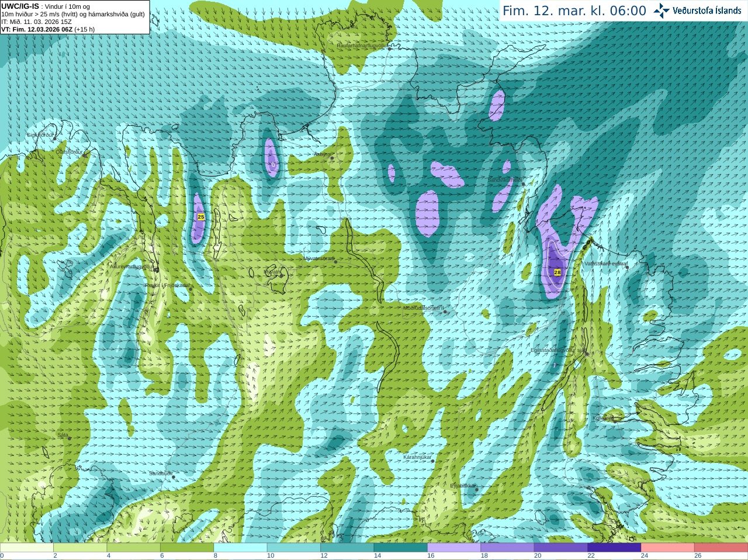Pick the 18–20 m/s light purple swatch
Screen dimensions: 748x560
tap(508, 548)
